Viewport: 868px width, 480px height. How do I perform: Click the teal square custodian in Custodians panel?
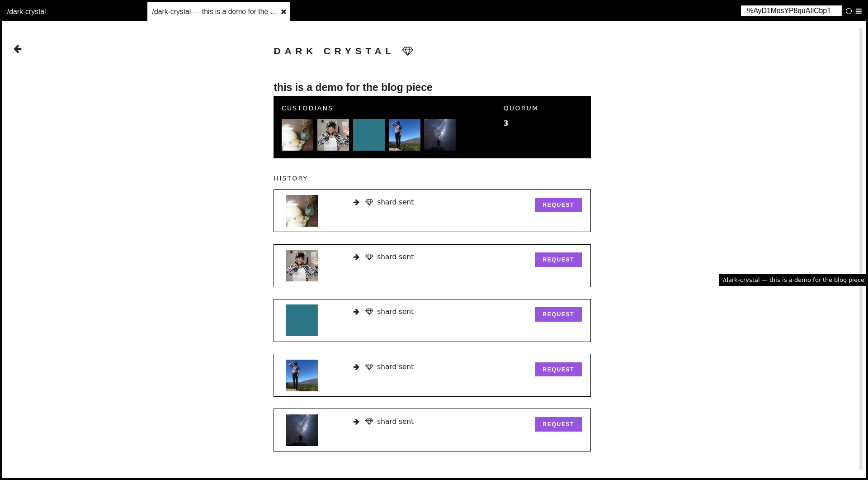click(x=369, y=135)
